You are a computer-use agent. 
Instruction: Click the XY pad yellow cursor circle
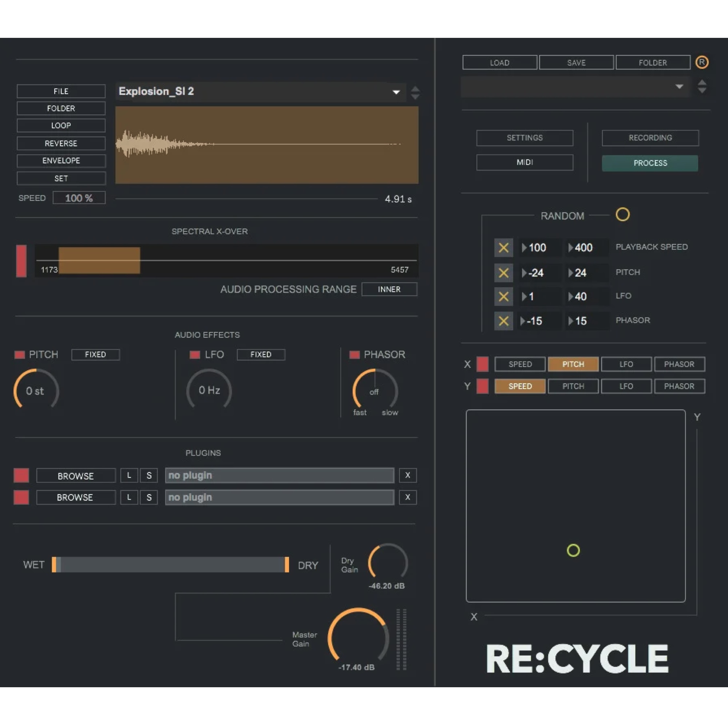point(573,550)
